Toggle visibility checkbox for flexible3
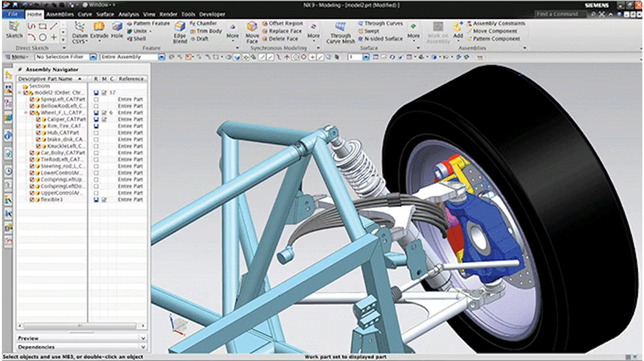The image size is (644, 361). [x=32, y=199]
